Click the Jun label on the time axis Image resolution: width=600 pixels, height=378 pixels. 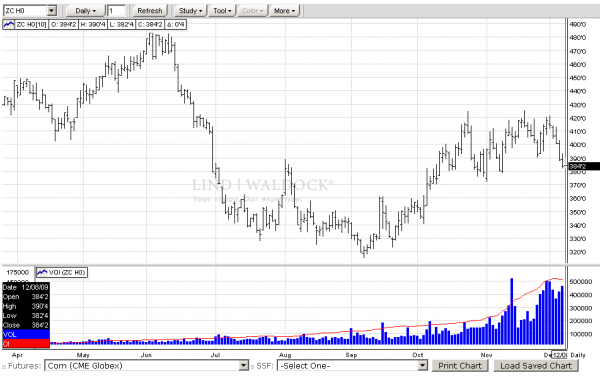[x=146, y=355]
